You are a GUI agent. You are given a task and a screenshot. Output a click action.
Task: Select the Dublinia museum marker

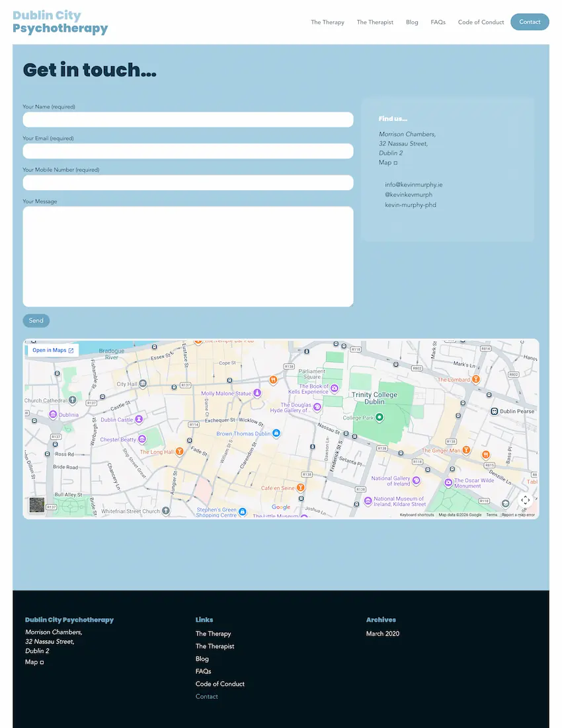click(x=53, y=414)
